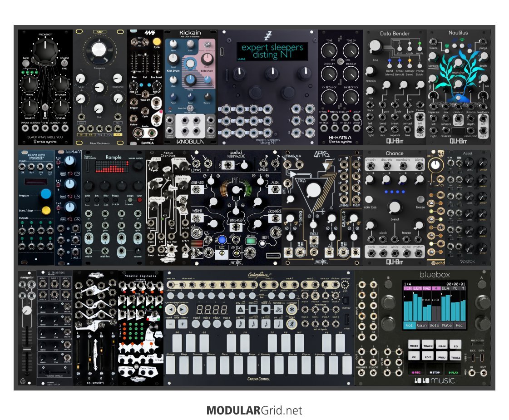Click the blue REC button on Morphagene

click(x=222, y=240)
